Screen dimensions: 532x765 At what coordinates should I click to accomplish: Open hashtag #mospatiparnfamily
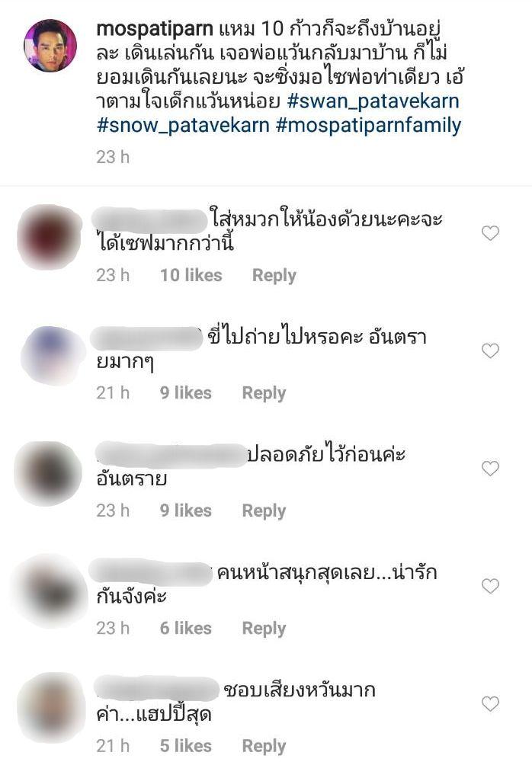point(368,126)
